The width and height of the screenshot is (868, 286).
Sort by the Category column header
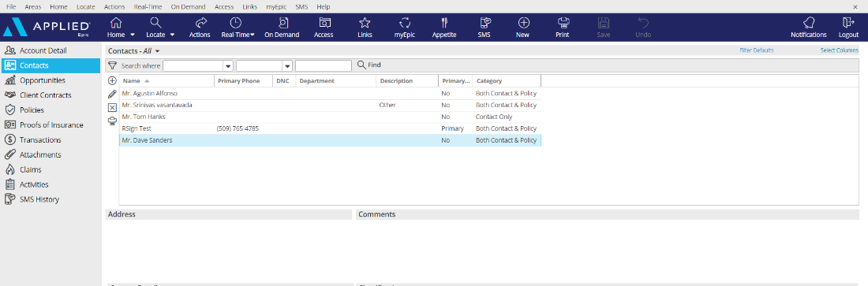point(507,81)
